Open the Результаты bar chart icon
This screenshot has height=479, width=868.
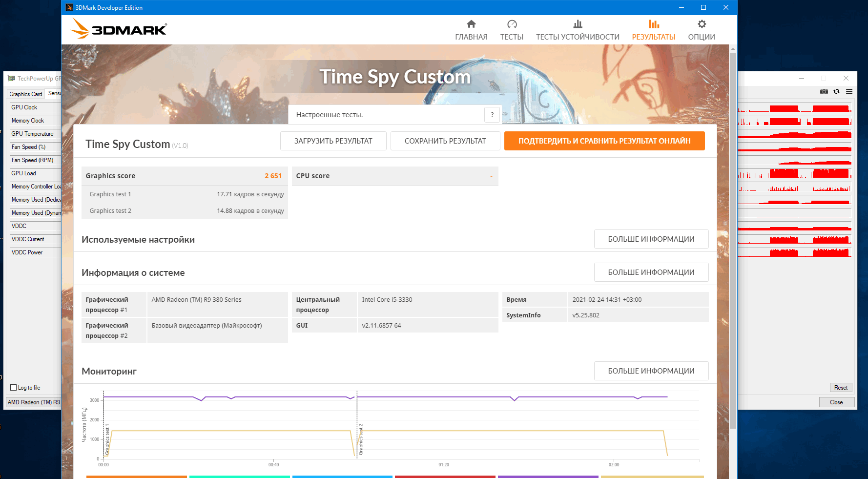click(654, 24)
